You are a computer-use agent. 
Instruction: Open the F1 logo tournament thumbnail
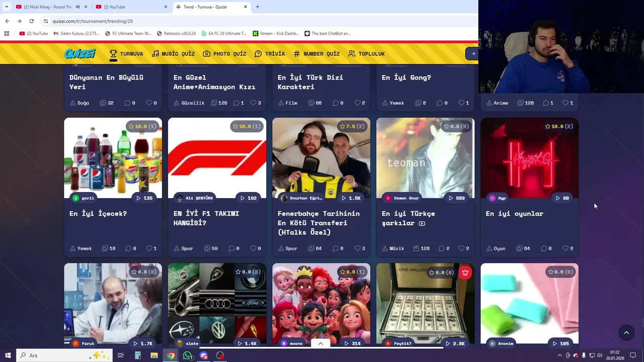pyautogui.click(x=217, y=158)
